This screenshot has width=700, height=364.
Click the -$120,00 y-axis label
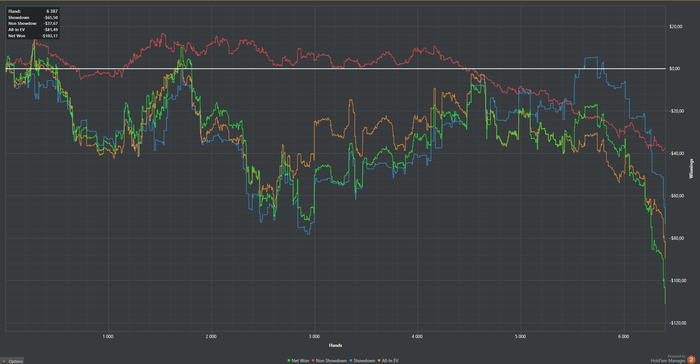click(677, 323)
